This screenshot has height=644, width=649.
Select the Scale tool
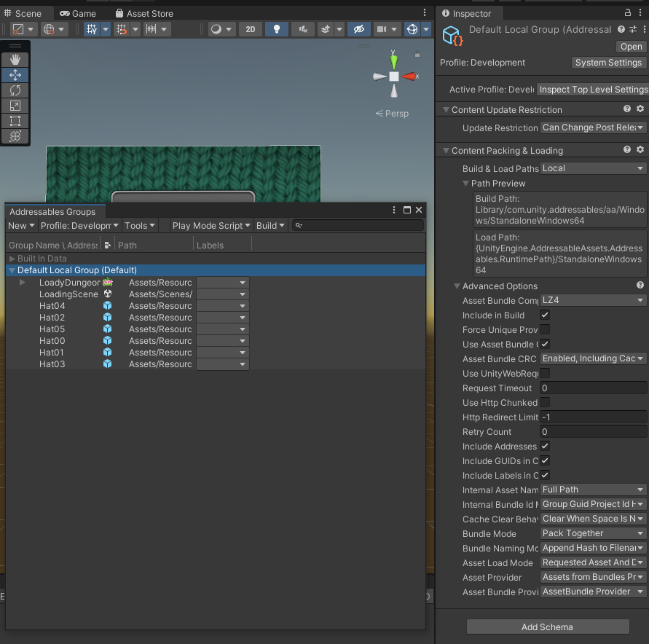pyautogui.click(x=15, y=106)
